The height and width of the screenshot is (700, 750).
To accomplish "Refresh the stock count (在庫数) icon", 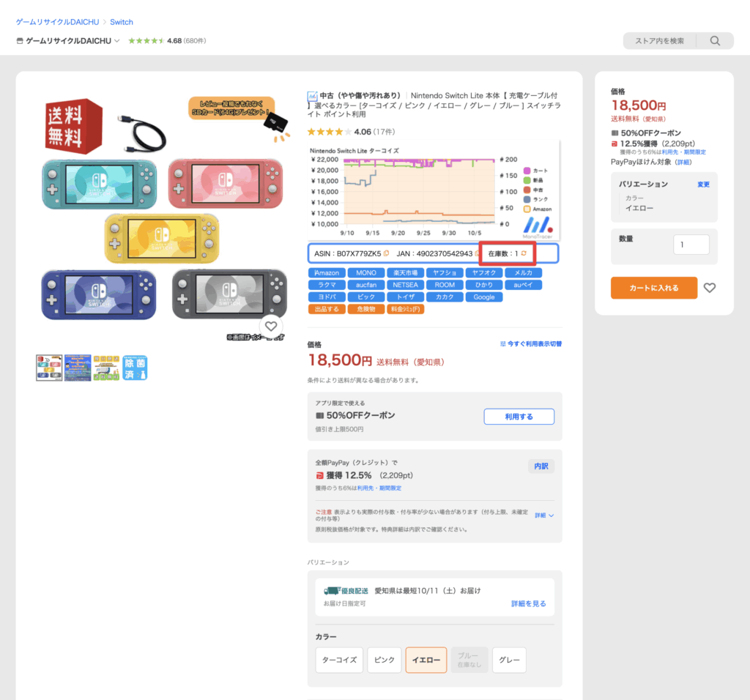I will tap(524, 253).
